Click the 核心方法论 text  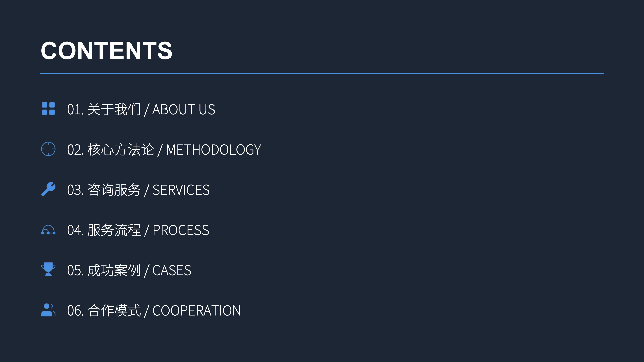click(121, 150)
